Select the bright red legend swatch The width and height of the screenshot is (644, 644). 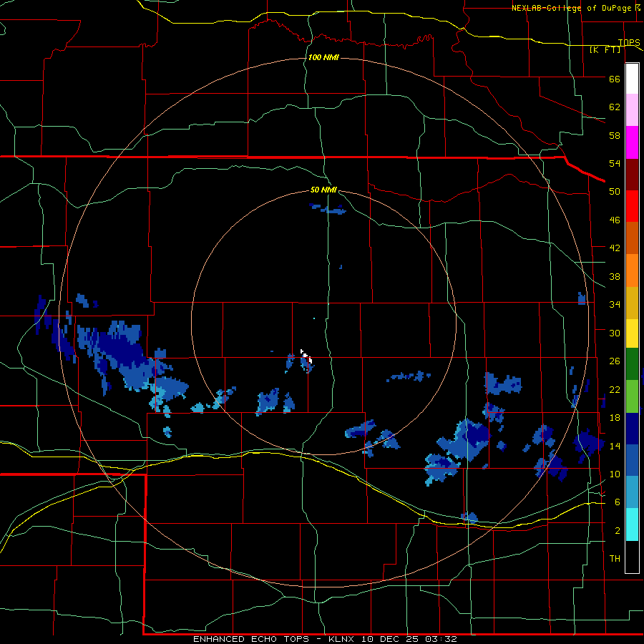click(632, 206)
